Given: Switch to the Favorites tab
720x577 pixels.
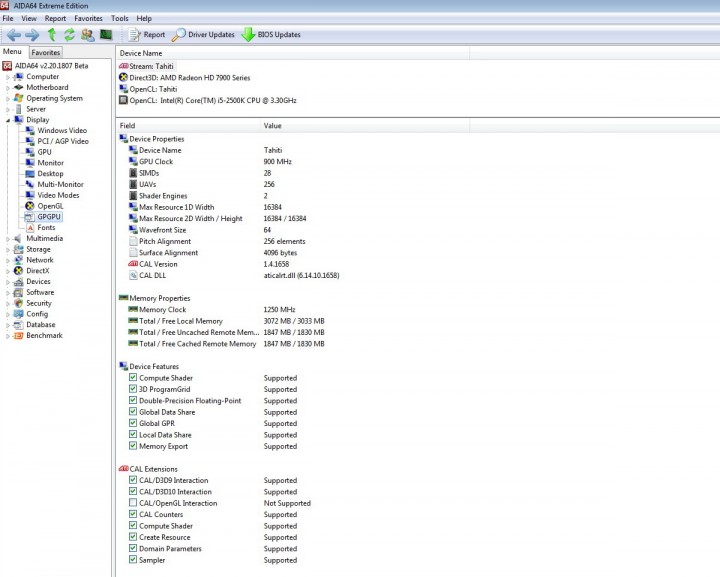Looking at the screenshot, I should (46, 52).
